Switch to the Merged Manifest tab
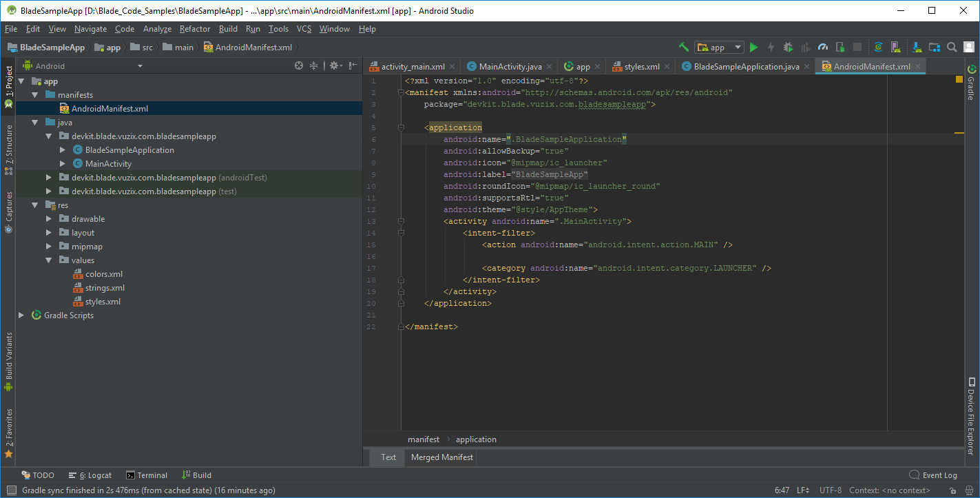 tap(442, 457)
